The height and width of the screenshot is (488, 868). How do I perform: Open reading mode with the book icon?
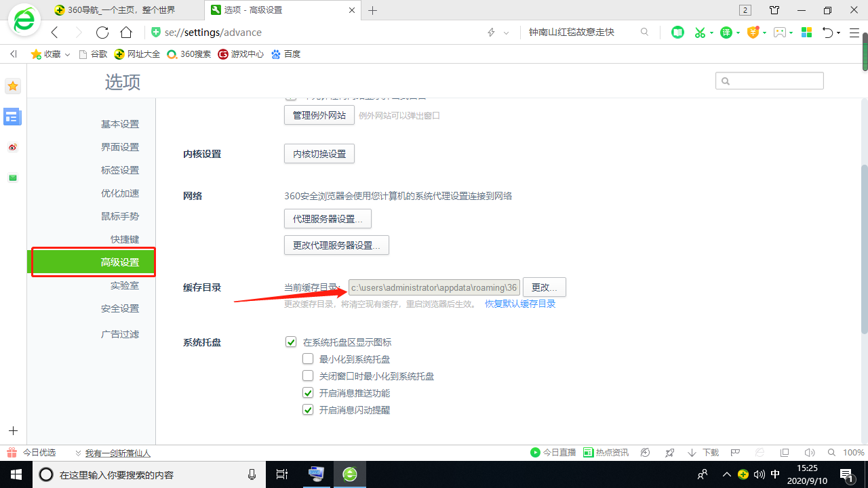[x=677, y=32]
